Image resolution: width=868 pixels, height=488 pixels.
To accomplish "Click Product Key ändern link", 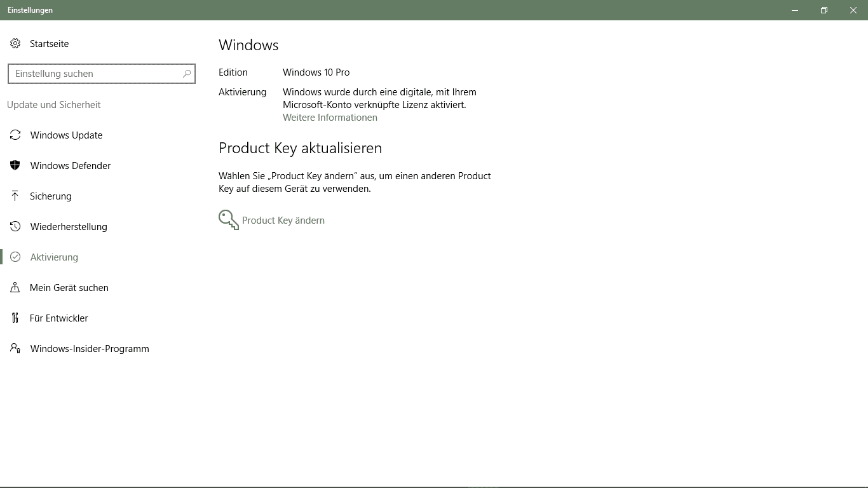I will tap(283, 220).
